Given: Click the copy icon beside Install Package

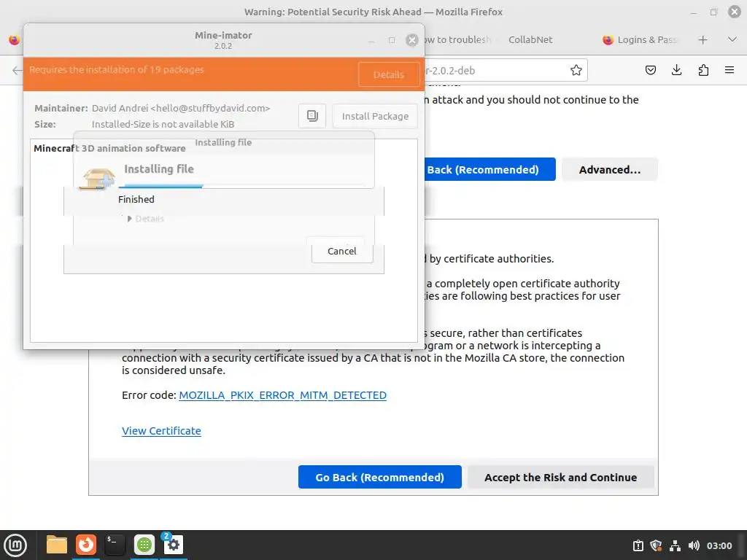Looking at the screenshot, I should [312, 116].
